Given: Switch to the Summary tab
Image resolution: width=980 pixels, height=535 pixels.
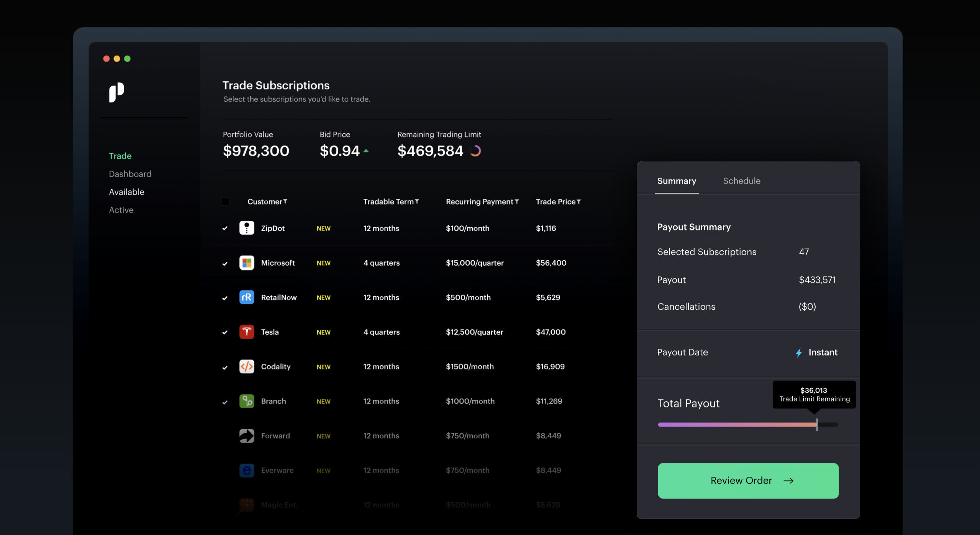Looking at the screenshot, I should pos(677,181).
